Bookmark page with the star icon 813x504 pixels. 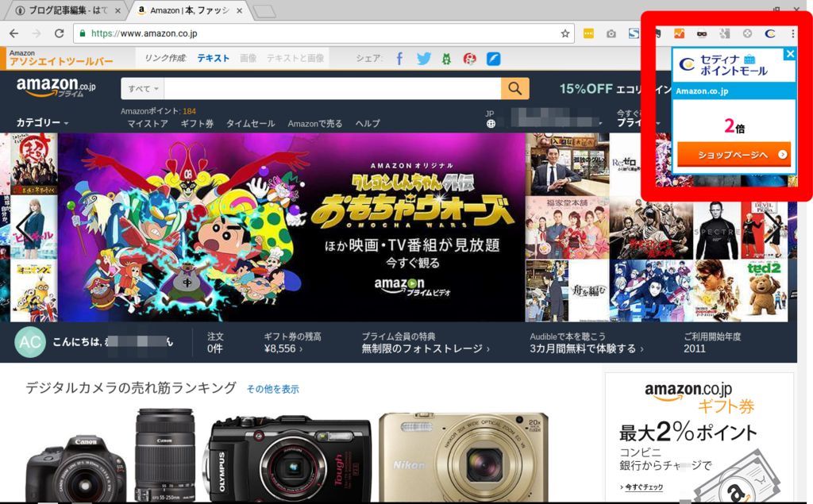point(565,33)
